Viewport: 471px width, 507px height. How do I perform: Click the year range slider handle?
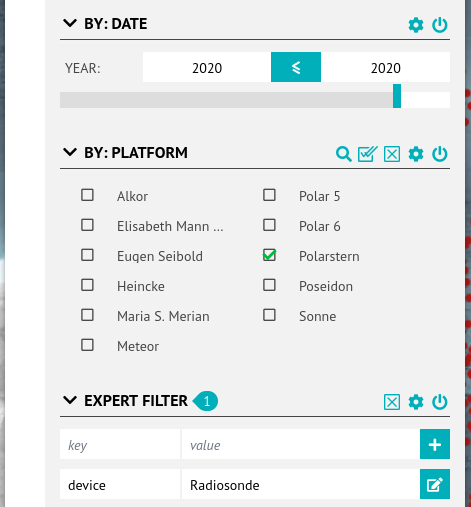pos(397,96)
